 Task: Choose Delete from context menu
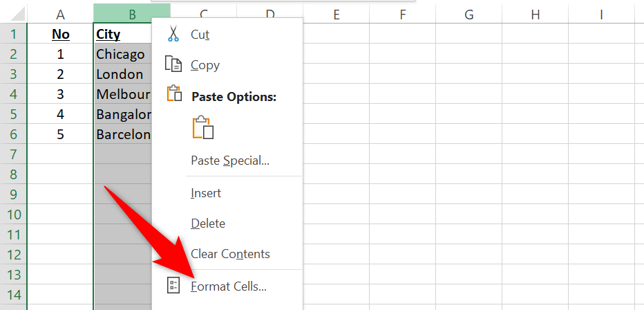(208, 224)
